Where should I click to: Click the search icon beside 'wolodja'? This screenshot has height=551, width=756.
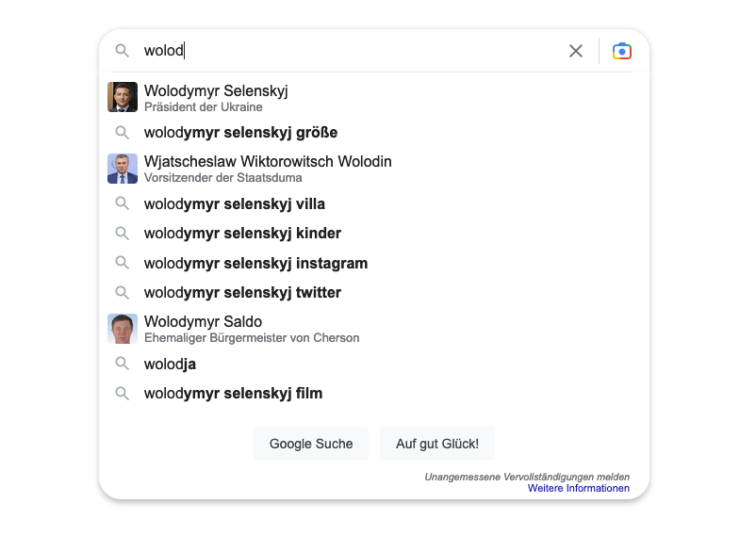click(x=123, y=364)
